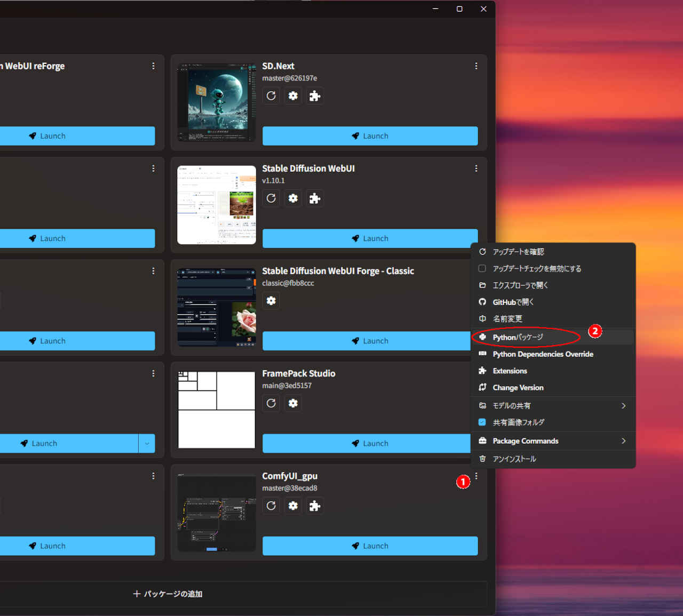Launch SD.Next

[370, 136]
